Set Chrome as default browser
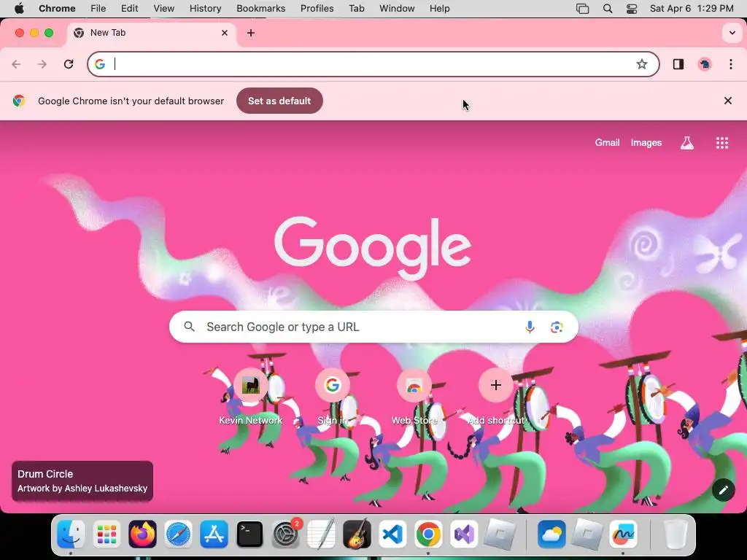The image size is (747, 560). (x=279, y=101)
